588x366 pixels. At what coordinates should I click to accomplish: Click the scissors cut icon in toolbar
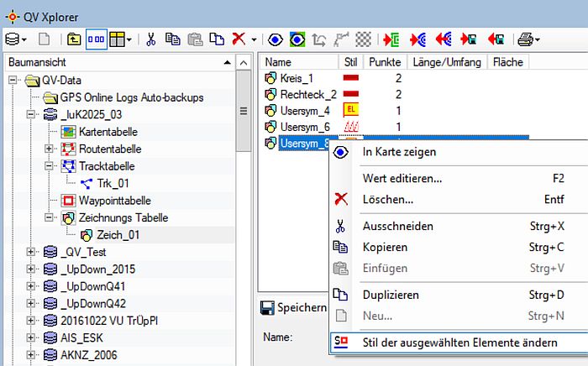pyautogui.click(x=151, y=39)
